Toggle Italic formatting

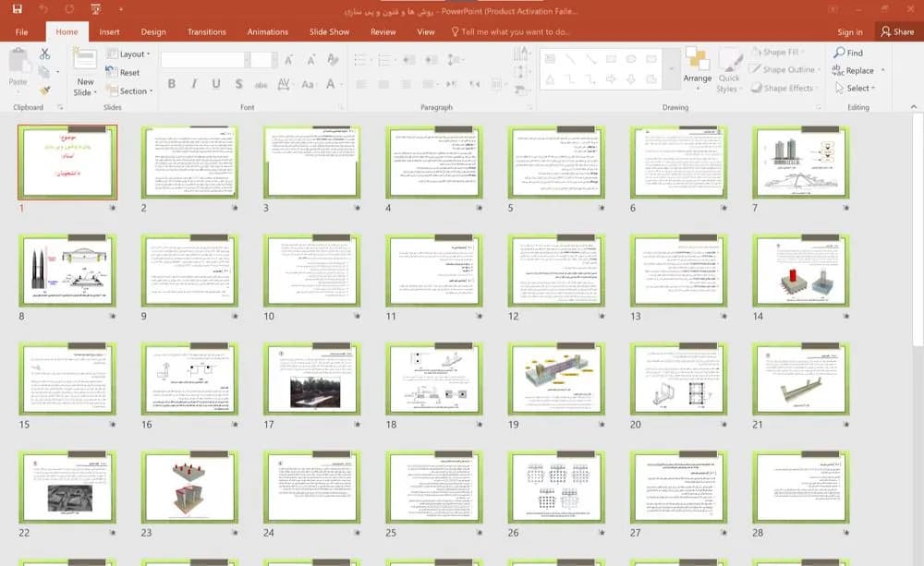pyautogui.click(x=194, y=84)
